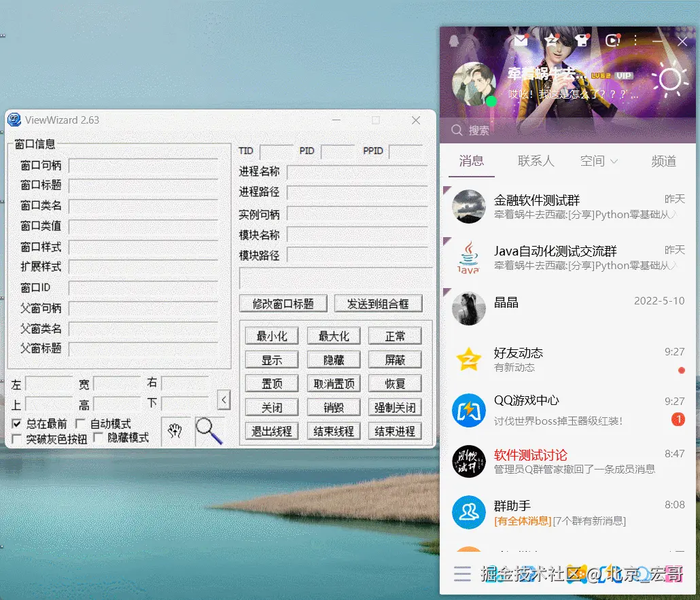The image size is (700, 600).
Task: Click the 结束进程 button
Action: 395,431
